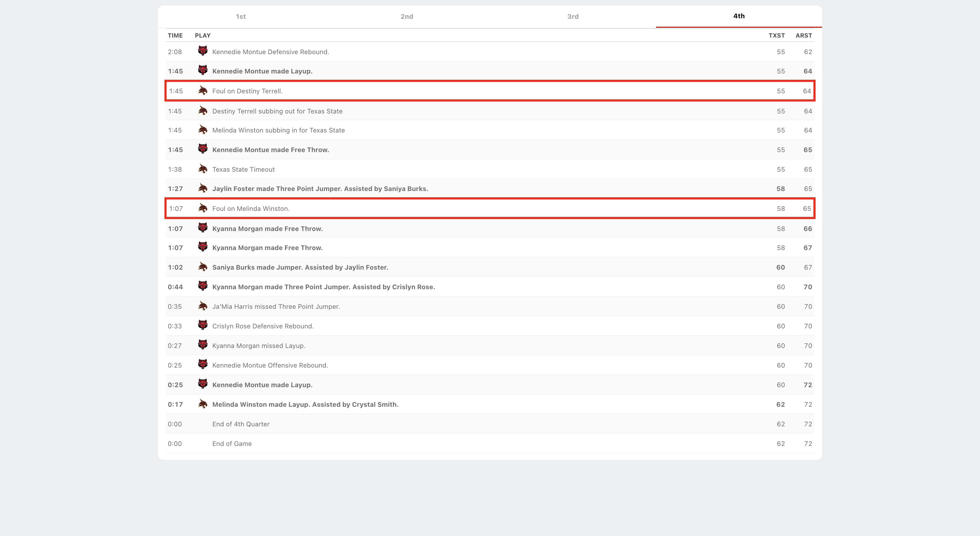
Task: Click logo beside Kennedie Montue Offensive Rebound
Action: coord(202,365)
